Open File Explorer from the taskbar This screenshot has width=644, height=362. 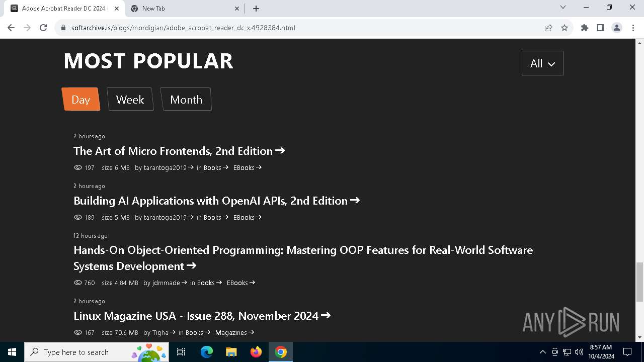[x=231, y=352]
